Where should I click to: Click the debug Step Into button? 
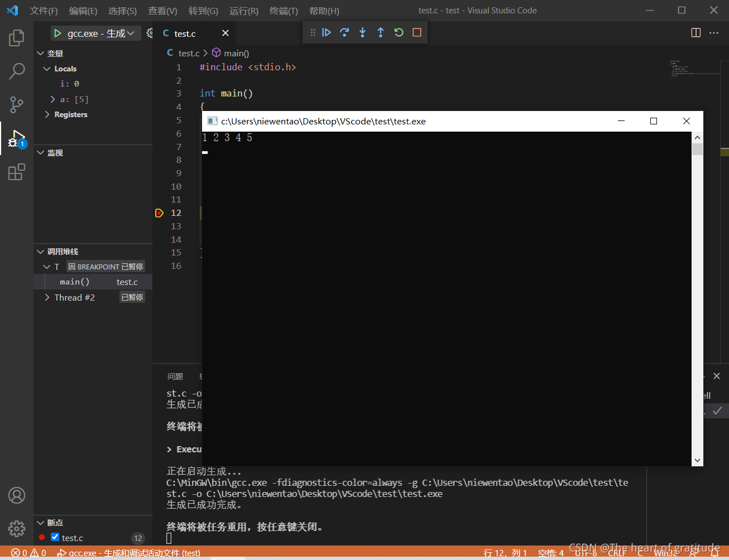coord(362,32)
